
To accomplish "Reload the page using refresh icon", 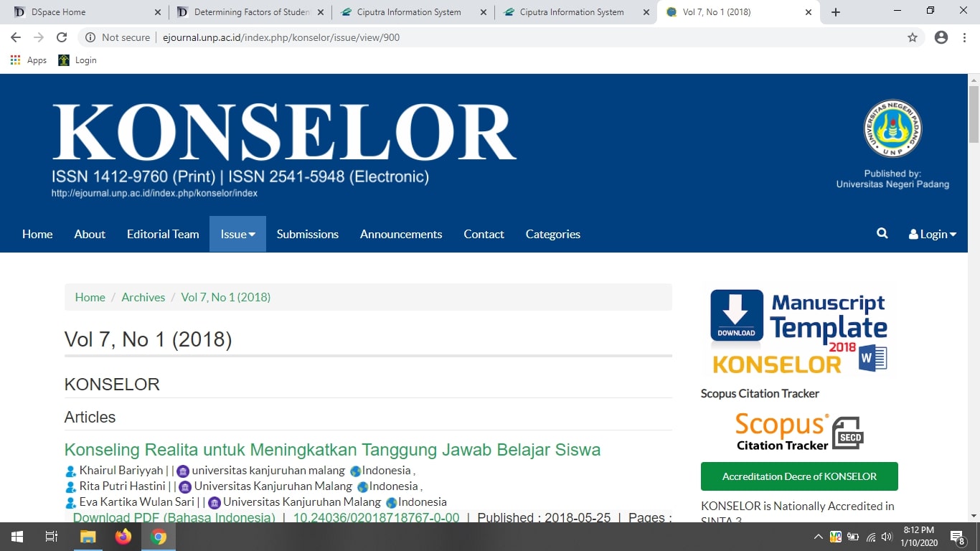I will tap(62, 37).
